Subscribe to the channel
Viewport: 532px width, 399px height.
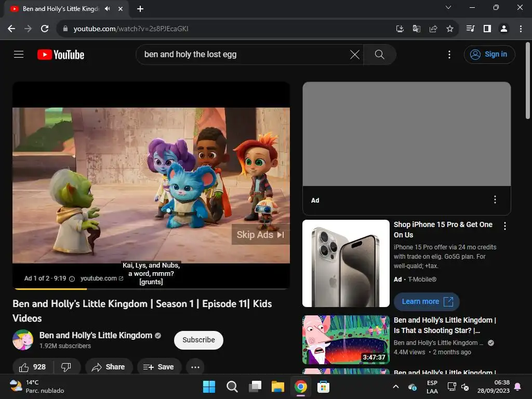click(x=198, y=340)
